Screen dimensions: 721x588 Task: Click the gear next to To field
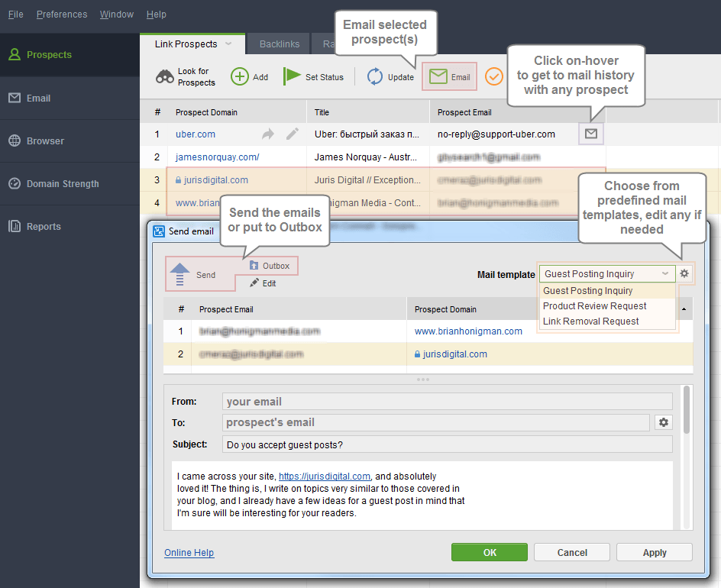(x=664, y=422)
